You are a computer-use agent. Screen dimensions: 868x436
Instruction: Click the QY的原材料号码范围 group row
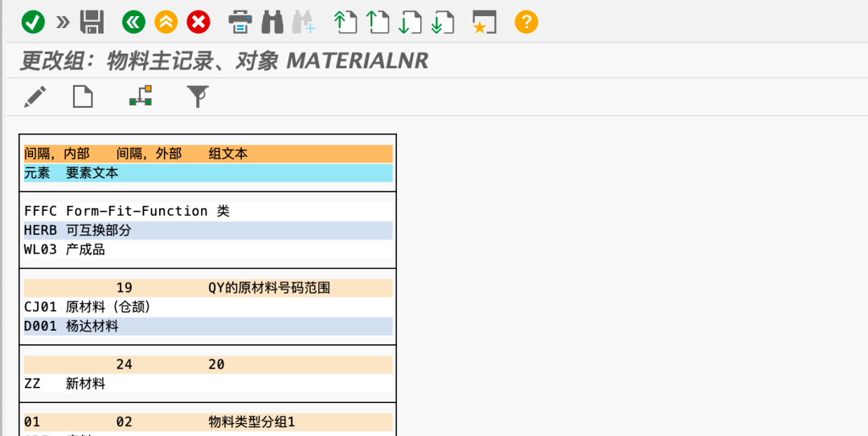[x=269, y=288]
